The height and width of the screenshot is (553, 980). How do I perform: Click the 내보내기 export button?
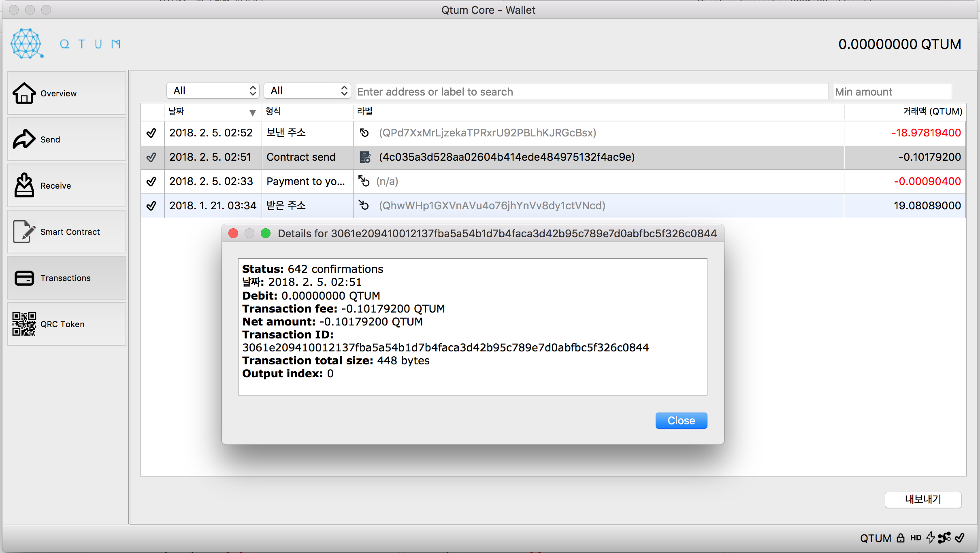(923, 499)
